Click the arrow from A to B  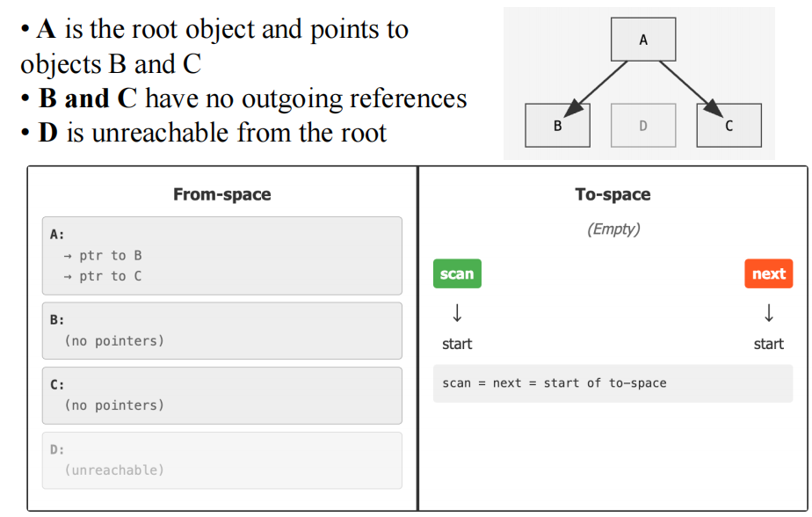tap(597, 88)
